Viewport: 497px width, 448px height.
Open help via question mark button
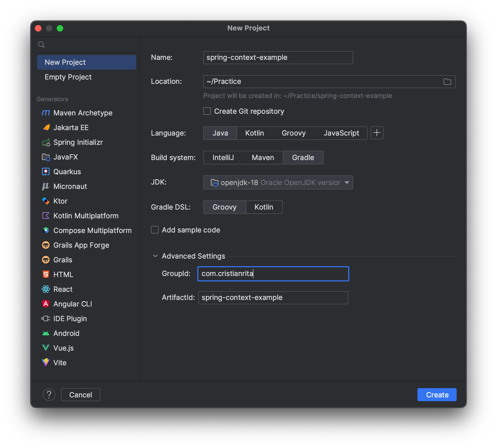click(49, 395)
